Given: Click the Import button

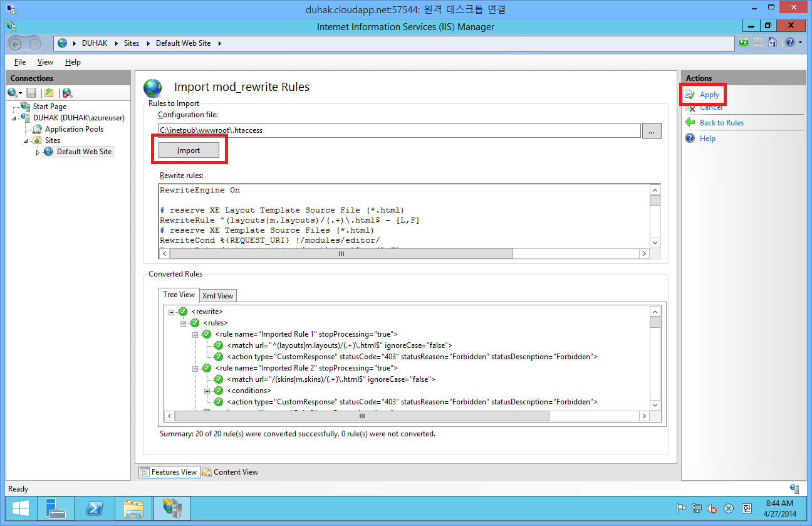Looking at the screenshot, I should click(189, 150).
